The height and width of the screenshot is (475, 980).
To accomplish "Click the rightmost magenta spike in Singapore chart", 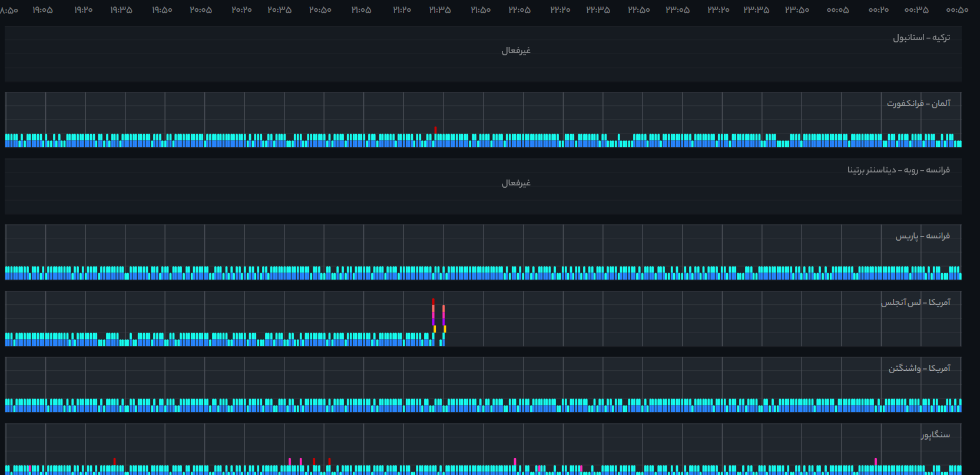I will click(x=876, y=461).
